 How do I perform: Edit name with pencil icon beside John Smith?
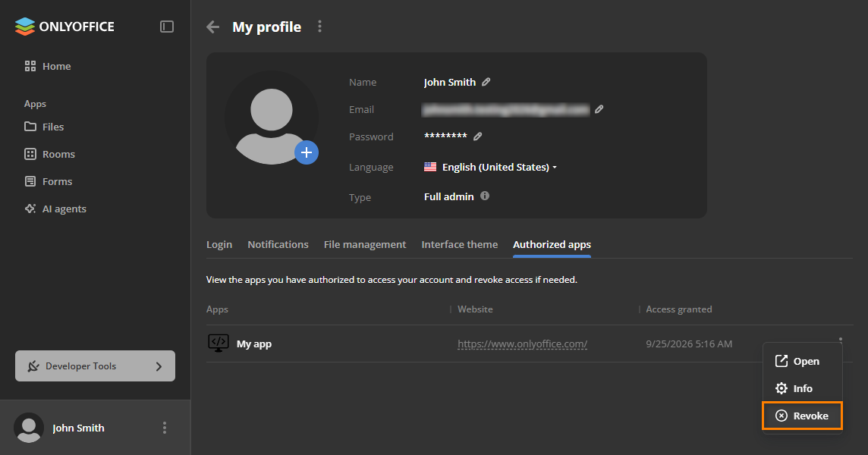click(486, 82)
